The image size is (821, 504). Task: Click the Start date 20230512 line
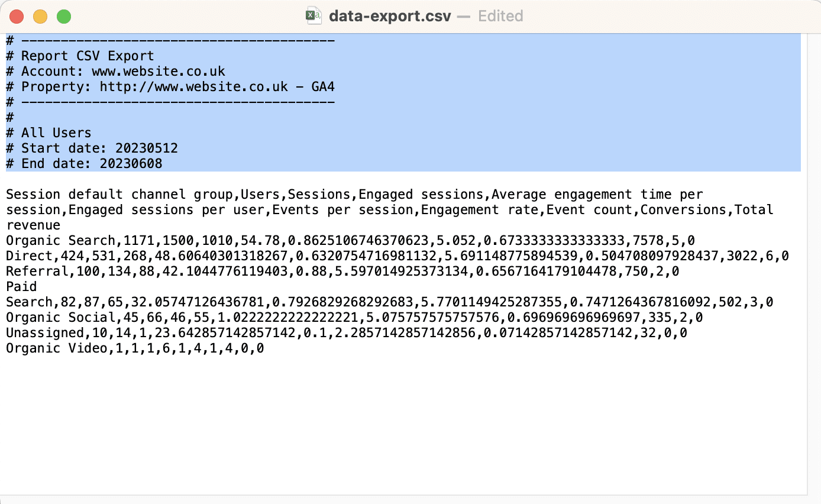click(91, 148)
